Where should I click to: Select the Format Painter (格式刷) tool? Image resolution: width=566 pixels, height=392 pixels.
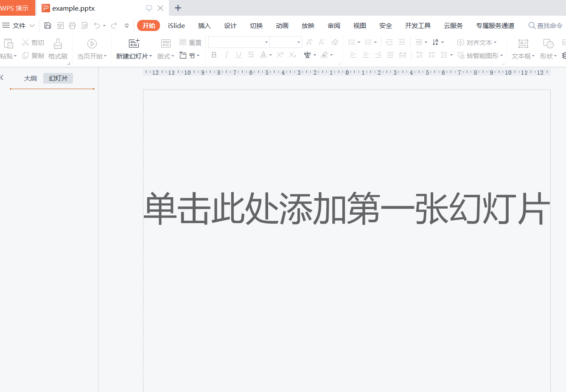(x=58, y=48)
